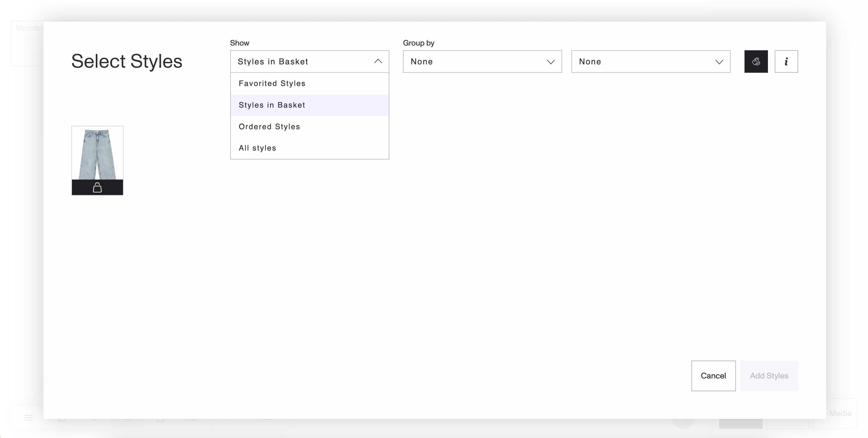
Task: Click the Select Styles dialog heading
Action: (x=127, y=61)
